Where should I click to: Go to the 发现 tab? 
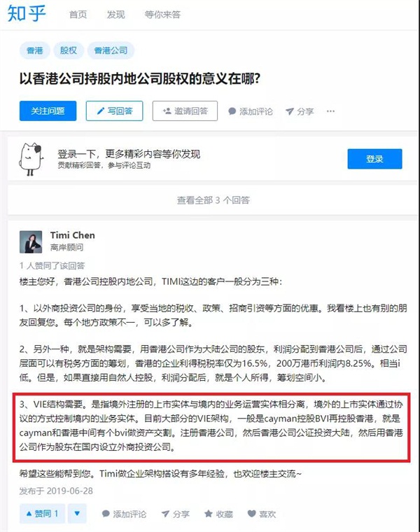[x=115, y=15]
